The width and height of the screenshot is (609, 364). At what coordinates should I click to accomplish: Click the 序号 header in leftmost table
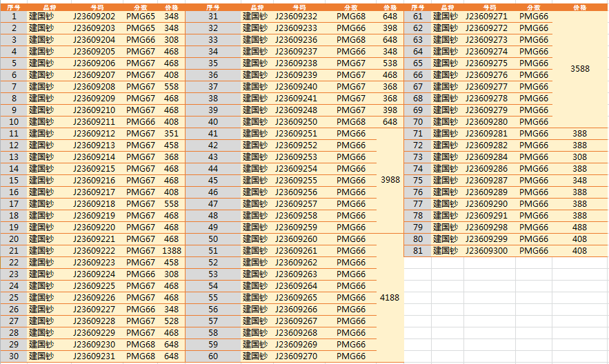[x=14, y=6]
